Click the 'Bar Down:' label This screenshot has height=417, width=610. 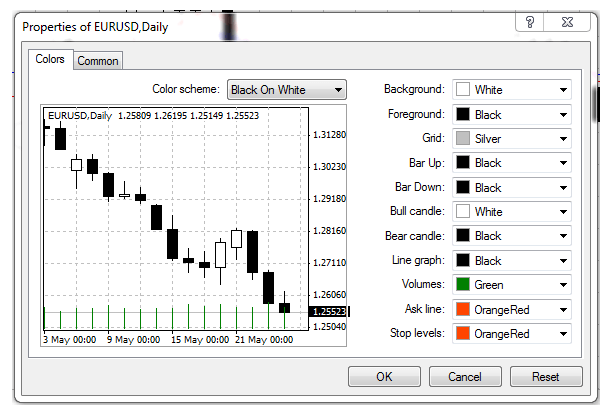click(420, 187)
